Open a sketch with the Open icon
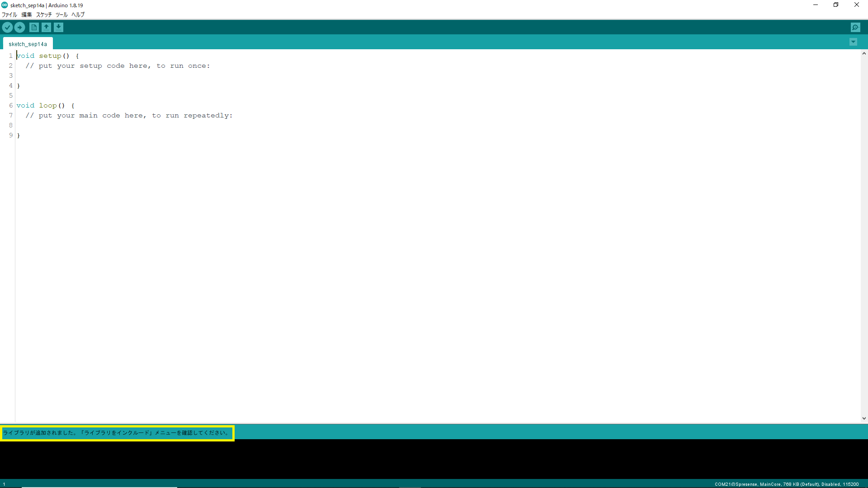This screenshot has width=868, height=488. [x=46, y=28]
